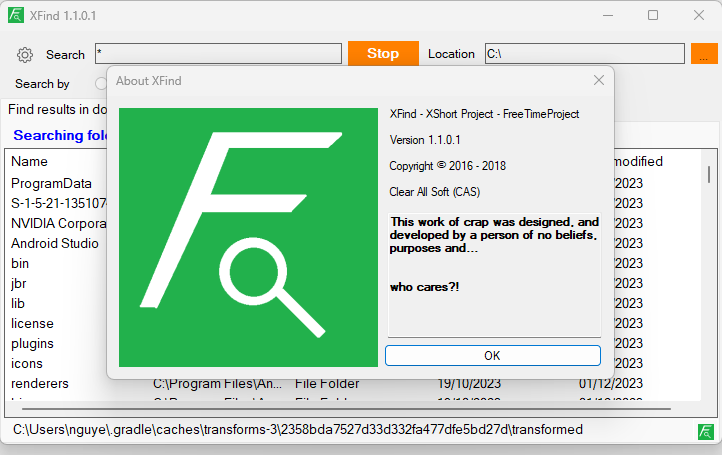
Task: Click the large XFind logo in About dialog
Action: [248, 238]
